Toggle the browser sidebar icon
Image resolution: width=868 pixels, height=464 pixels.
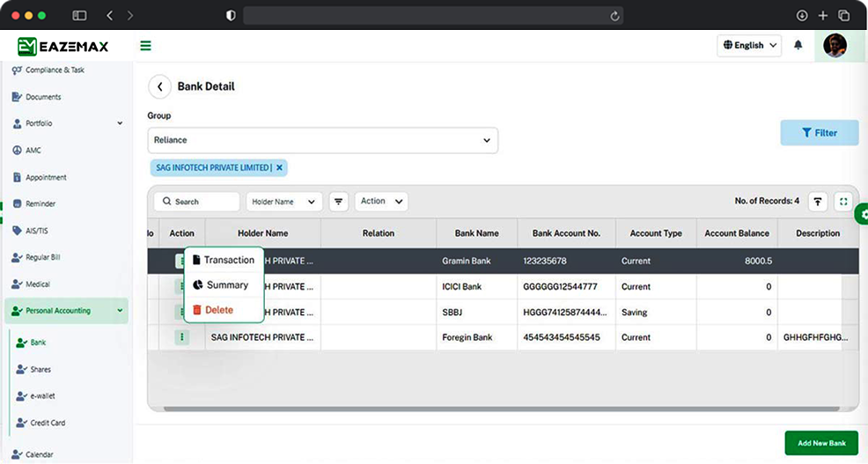(80, 16)
